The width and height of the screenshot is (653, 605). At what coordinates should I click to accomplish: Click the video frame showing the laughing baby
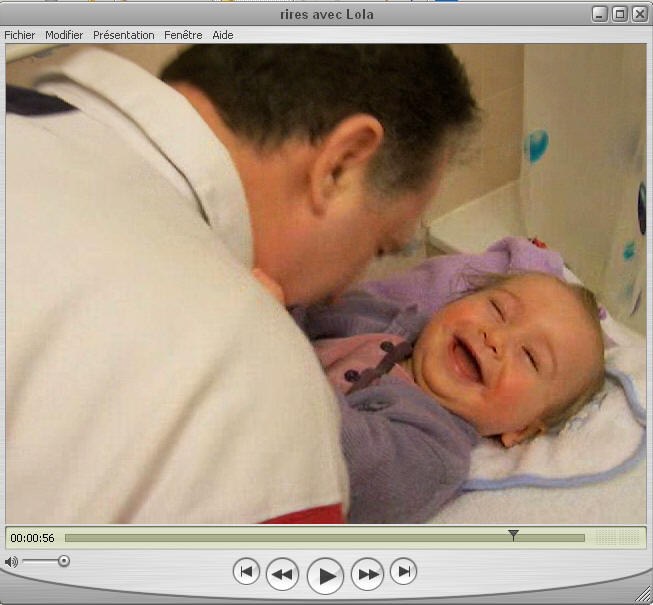pyautogui.click(x=326, y=284)
